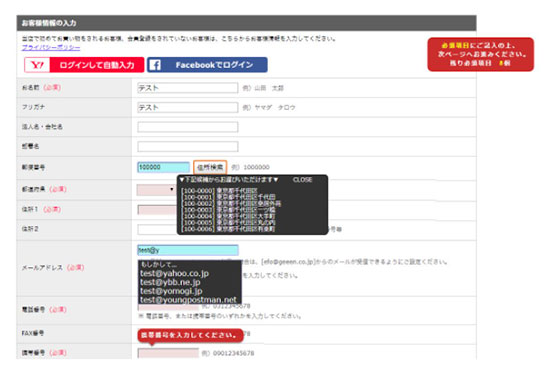Click the mobile phone number input field

(168, 353)
